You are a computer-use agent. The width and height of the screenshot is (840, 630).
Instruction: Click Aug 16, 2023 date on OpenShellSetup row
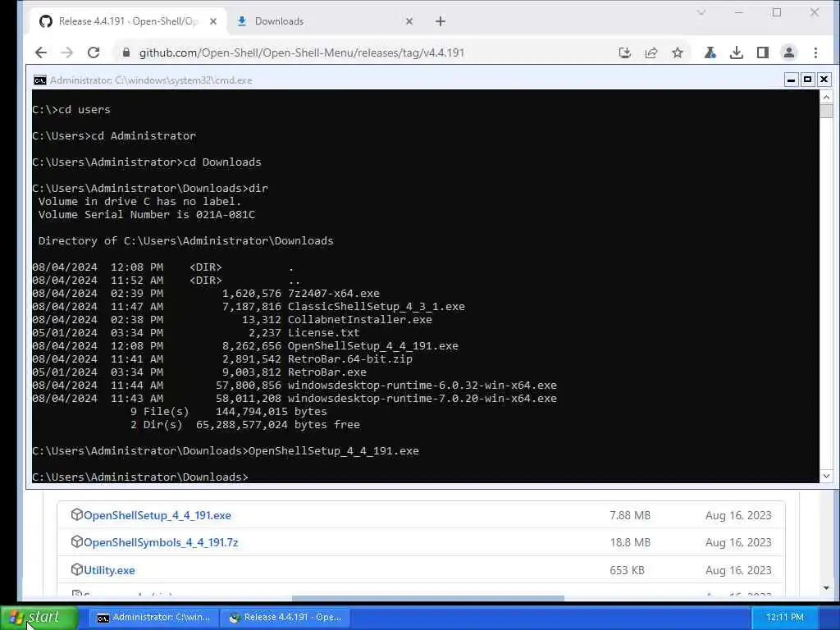pyautogui.click(x=738, y=515)
